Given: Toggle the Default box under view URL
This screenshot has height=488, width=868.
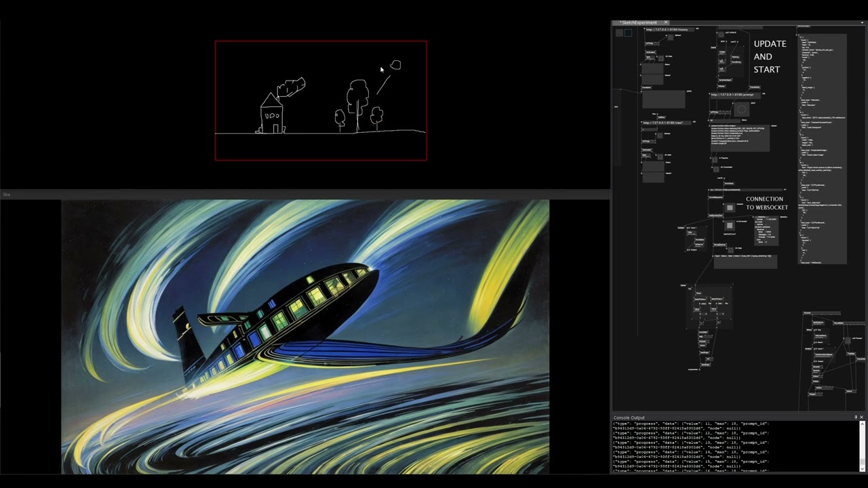Looking at the screenshot, I should tap(660, 136).
